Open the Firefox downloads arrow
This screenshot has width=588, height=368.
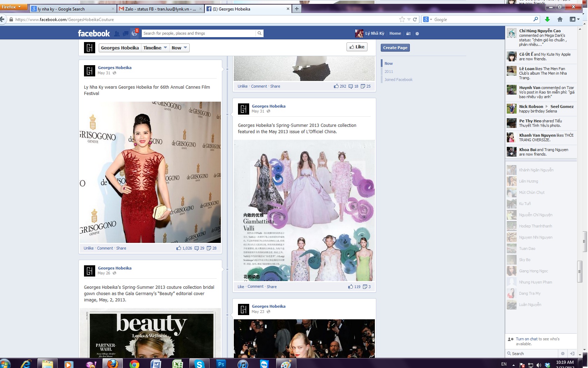[547, 19]
